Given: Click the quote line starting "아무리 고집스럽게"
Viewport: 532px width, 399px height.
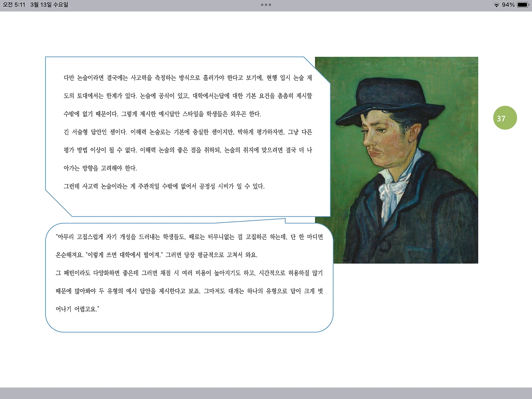Looking at the screenshot, I should pyautogui.click(x=189, y=237).
